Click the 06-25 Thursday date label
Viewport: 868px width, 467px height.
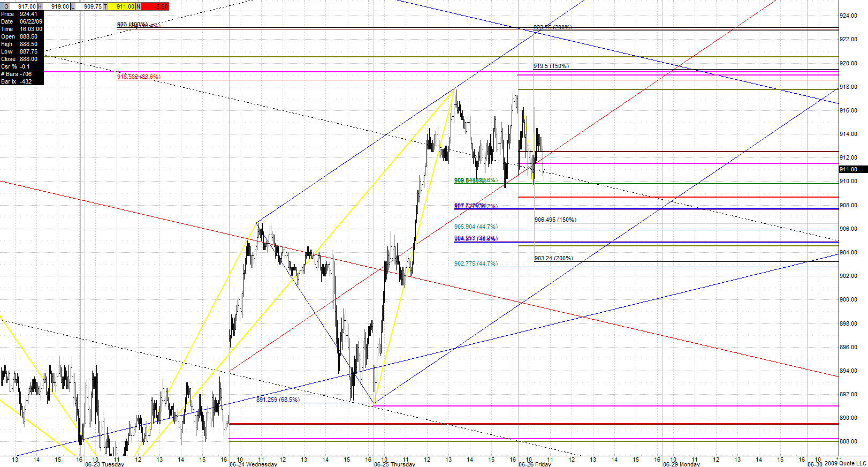394,464
